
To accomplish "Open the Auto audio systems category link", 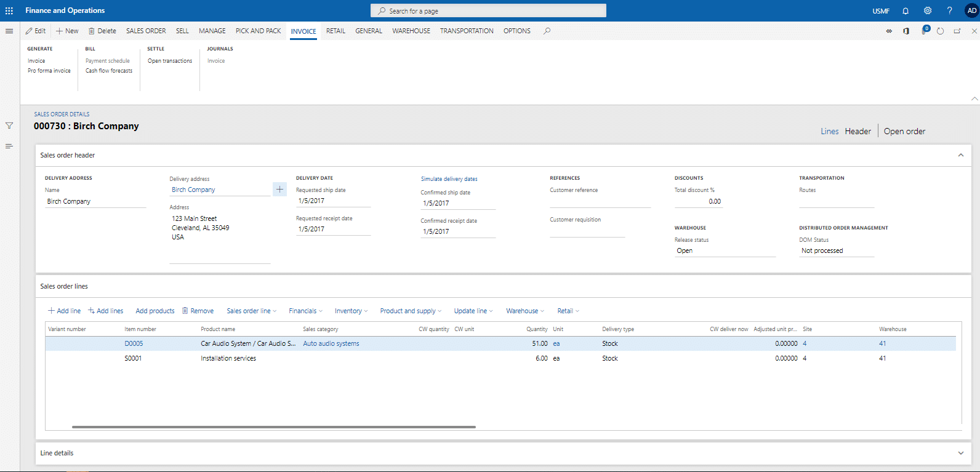I will coord(331,343).
